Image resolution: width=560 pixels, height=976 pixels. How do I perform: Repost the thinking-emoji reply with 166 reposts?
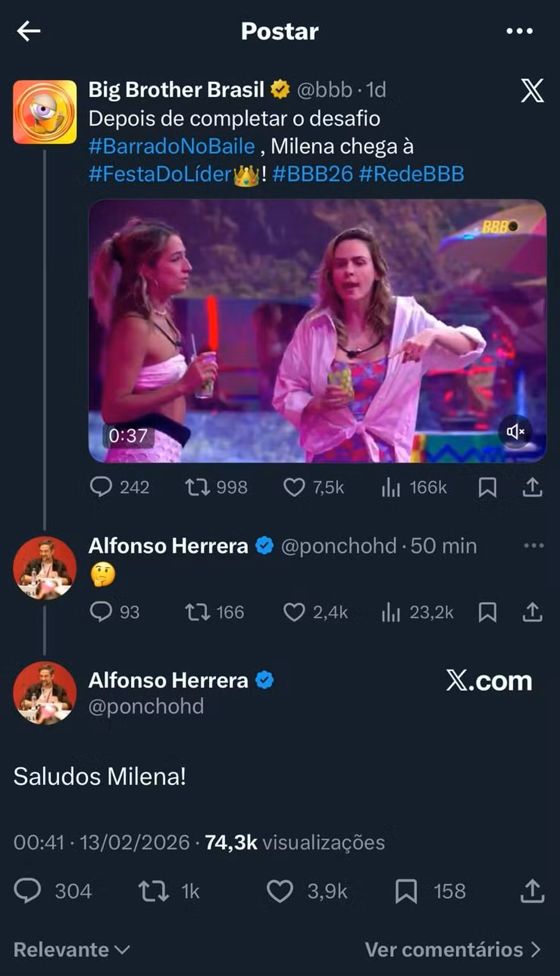click(x=197, y=612)
